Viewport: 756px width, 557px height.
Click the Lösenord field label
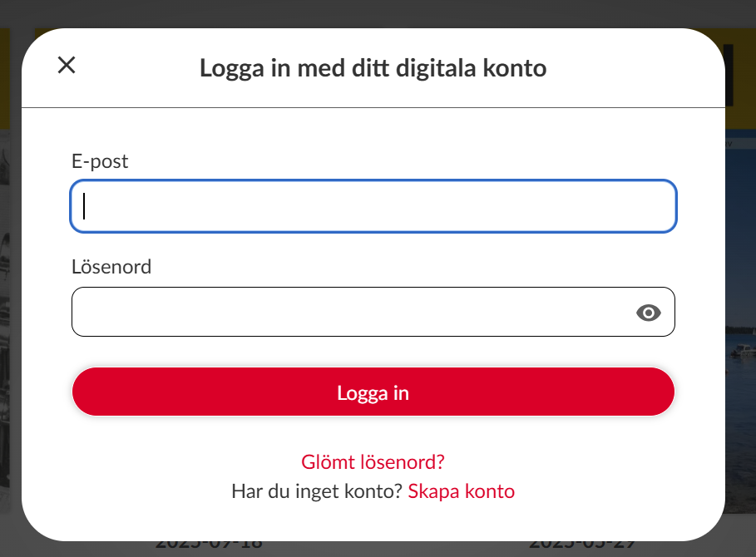pos(111,267)
